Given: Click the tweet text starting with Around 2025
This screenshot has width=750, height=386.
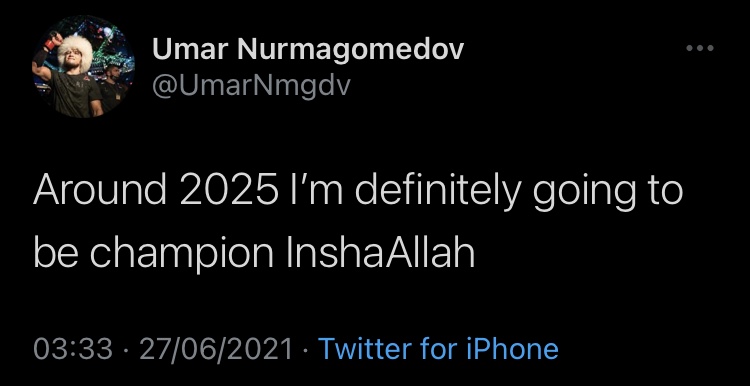Looking at the screenshot, I should pyautogui.click(x=358, y=222).
